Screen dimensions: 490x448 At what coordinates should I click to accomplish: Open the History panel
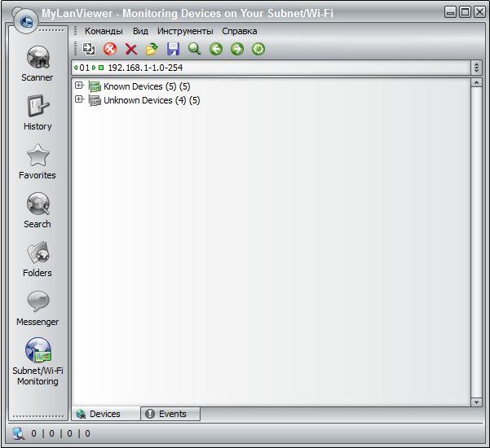click(38, 112)
